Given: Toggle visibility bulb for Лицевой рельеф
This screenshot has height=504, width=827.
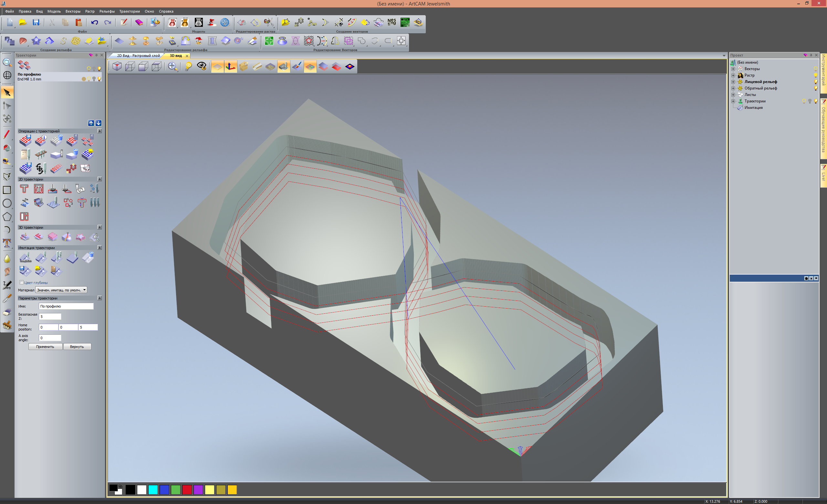Looking at the screenshot, I should (815, 81).
